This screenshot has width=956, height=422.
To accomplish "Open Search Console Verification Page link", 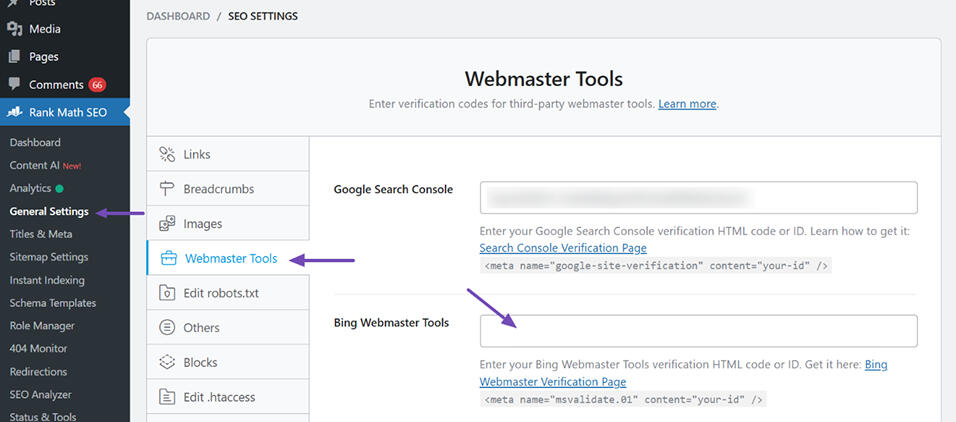I will click(563, 248).
